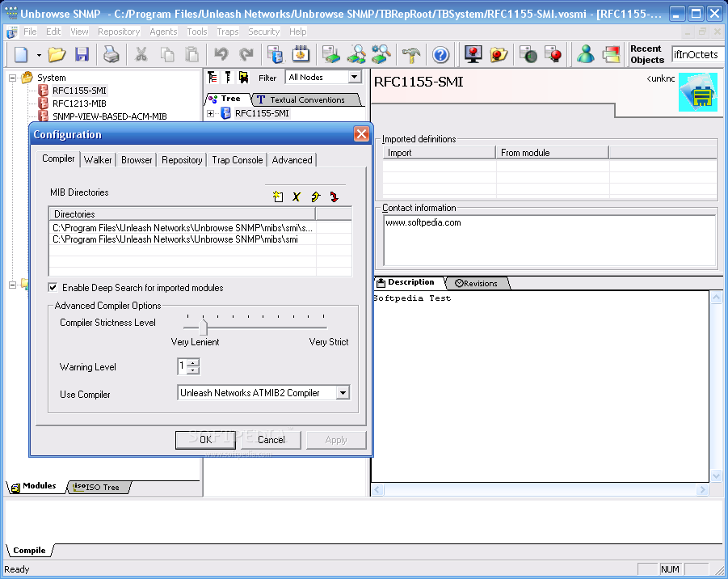Viewport: 728px width, 579px height.
Task: Click the Description pane scroll down arrow
Action: point(716,475)
